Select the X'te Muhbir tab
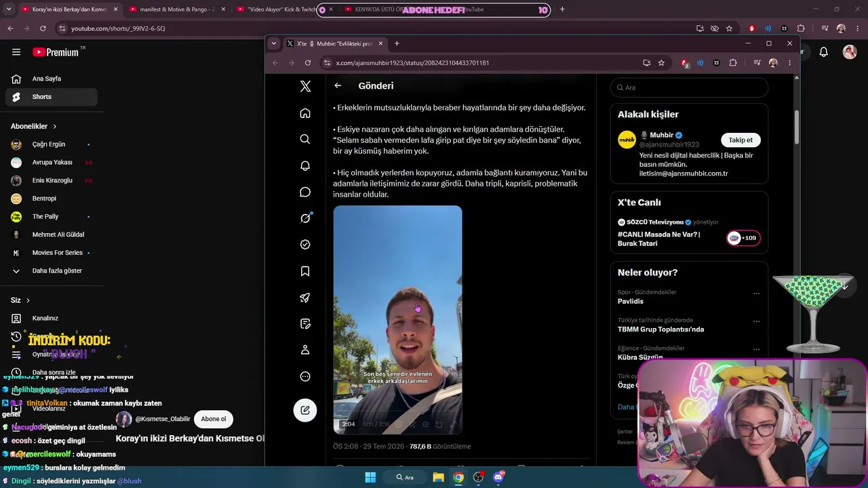This screenshot has width=868, height=488. coord(335,43)
